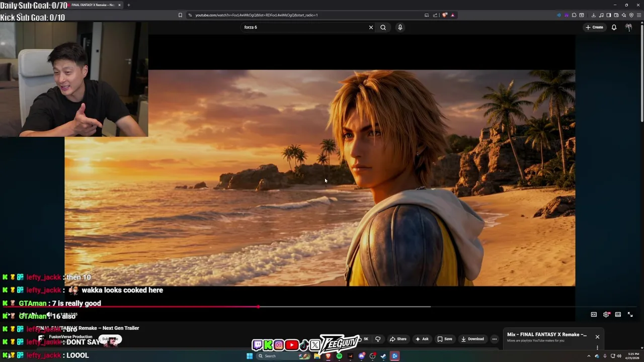
Task: Open the YouTube account avatar menu
Action: [628, 27]
